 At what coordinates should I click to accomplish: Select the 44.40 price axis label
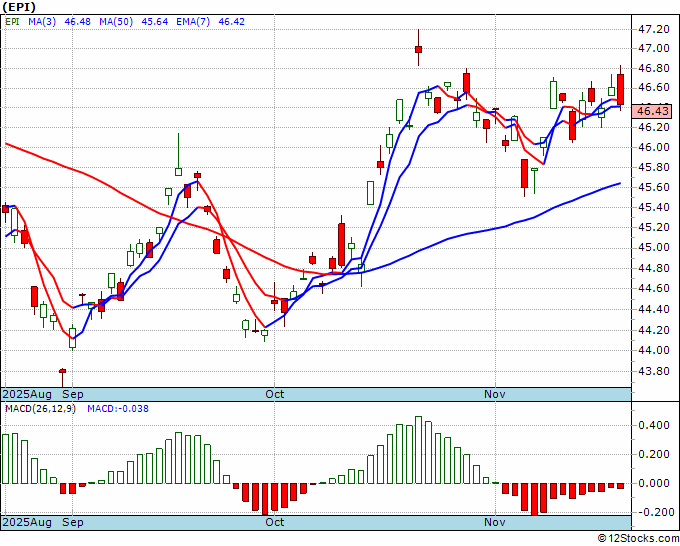[x=654, y=309]
